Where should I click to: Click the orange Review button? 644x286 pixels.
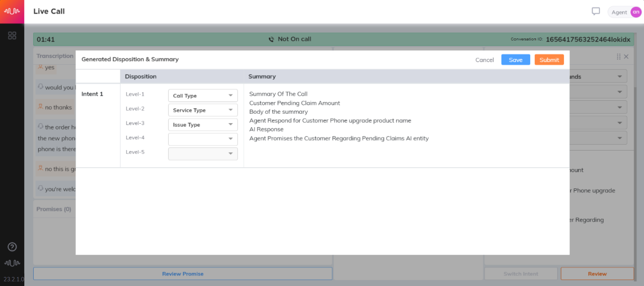(x=597, y=274)
